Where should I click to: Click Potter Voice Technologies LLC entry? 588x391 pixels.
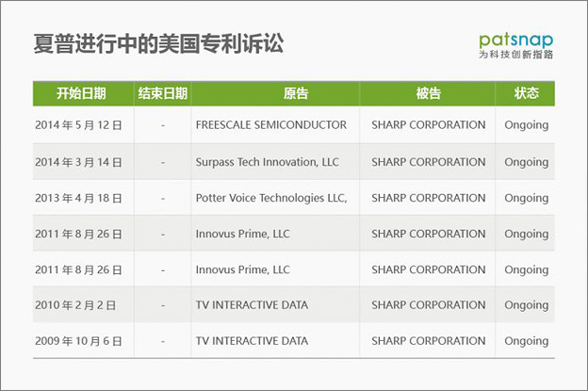click(x=271, y=198)
